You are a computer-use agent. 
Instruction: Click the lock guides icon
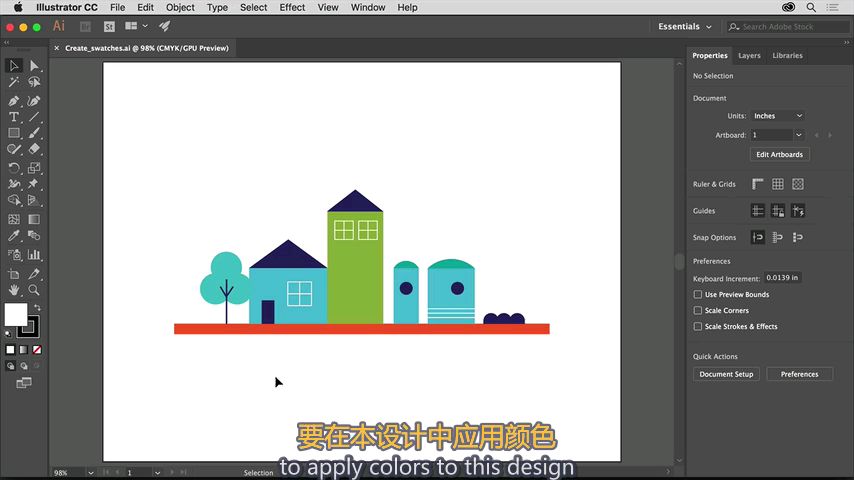(x=778, y=211)
